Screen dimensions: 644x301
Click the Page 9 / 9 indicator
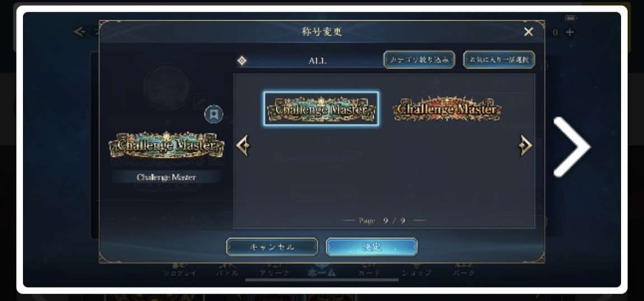[x=384, y=221]
